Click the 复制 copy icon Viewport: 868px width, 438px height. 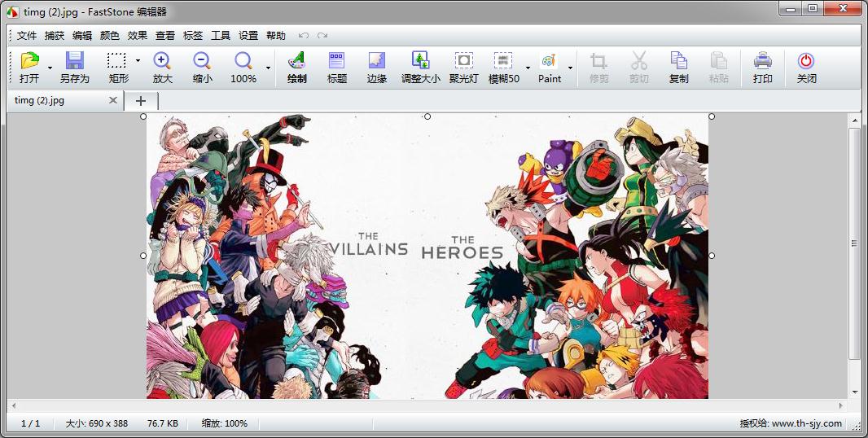coord(678,60)
